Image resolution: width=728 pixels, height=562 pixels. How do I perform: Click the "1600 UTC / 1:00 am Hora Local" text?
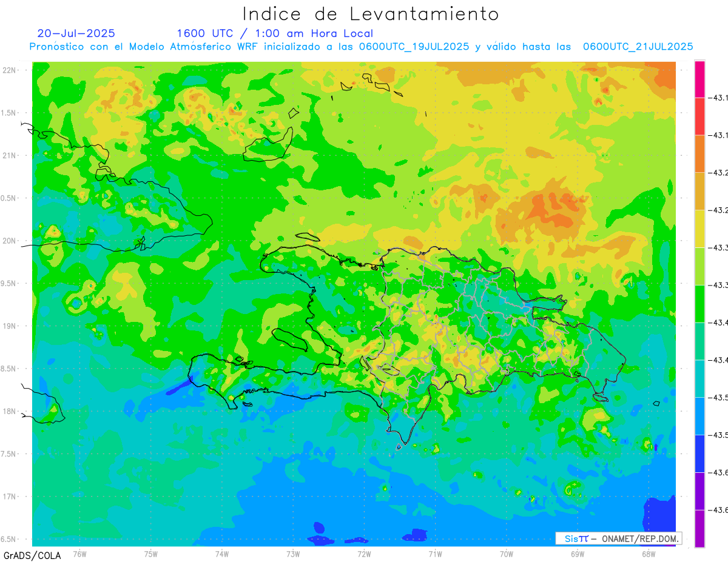click(x=275, y=34)
